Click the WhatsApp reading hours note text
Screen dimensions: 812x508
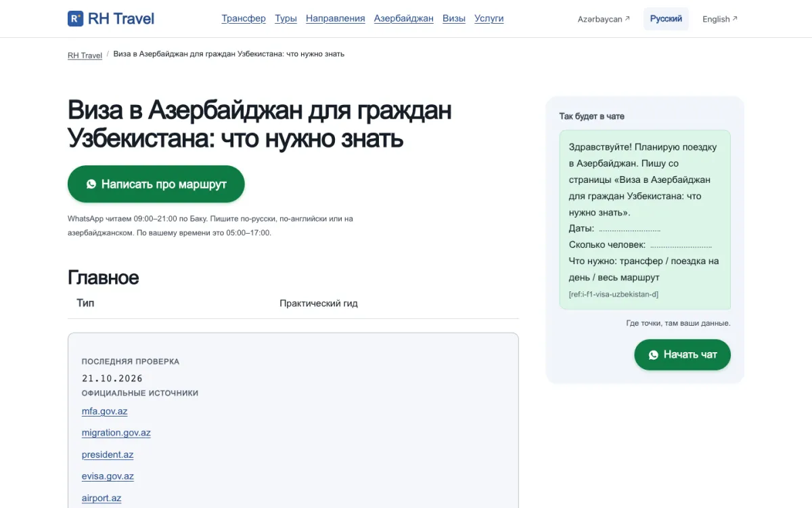(x=210, y=226)
